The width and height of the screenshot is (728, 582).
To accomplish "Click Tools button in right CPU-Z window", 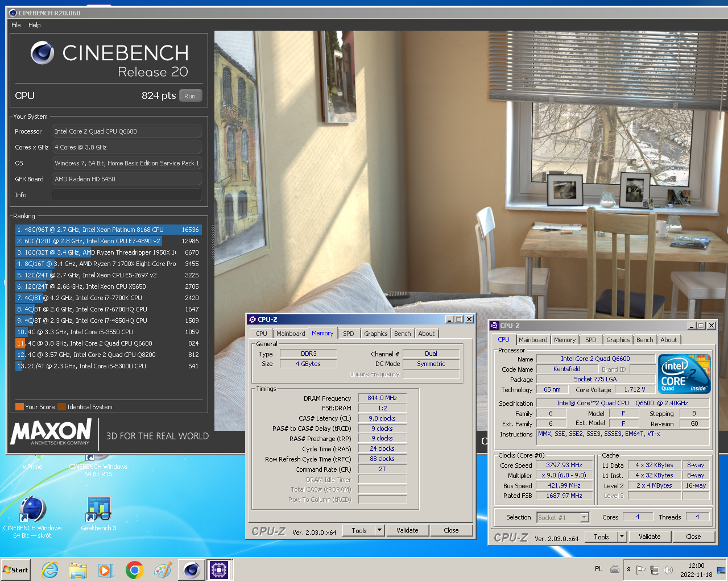I will [602, 537].
